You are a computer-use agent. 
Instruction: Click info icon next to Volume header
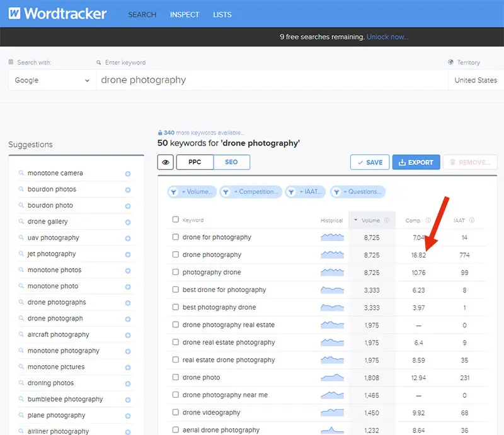click(387, 220)
